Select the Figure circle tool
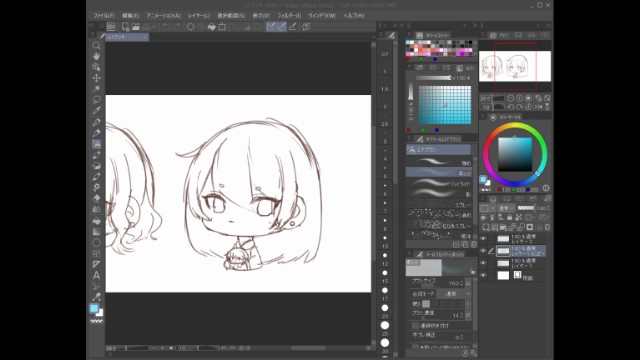640x360 pixels. (96, 243)
